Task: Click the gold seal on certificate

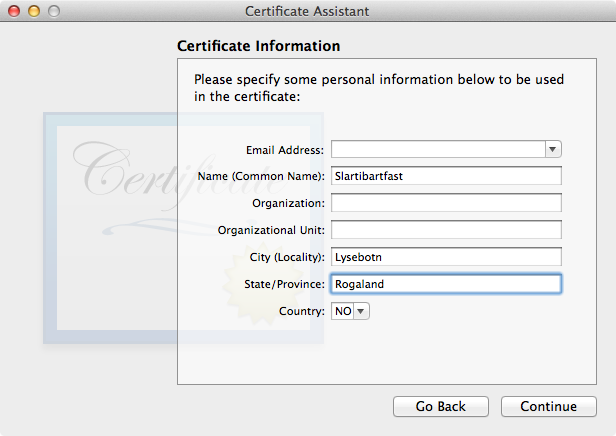Action: tap(261, 284)
